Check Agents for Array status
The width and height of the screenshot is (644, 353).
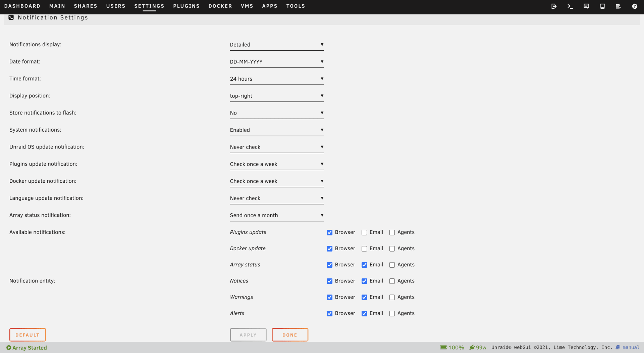392,265
